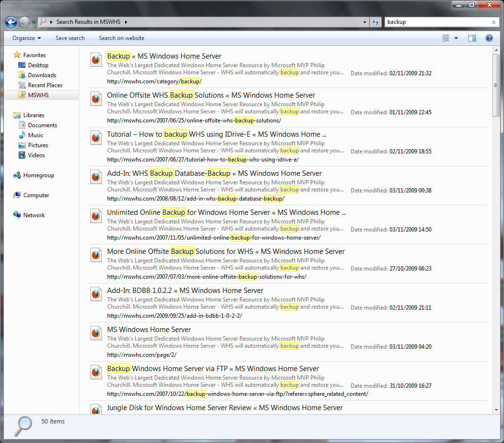
Task: Clear the backup search text with X
Action: tap(494, 22)
